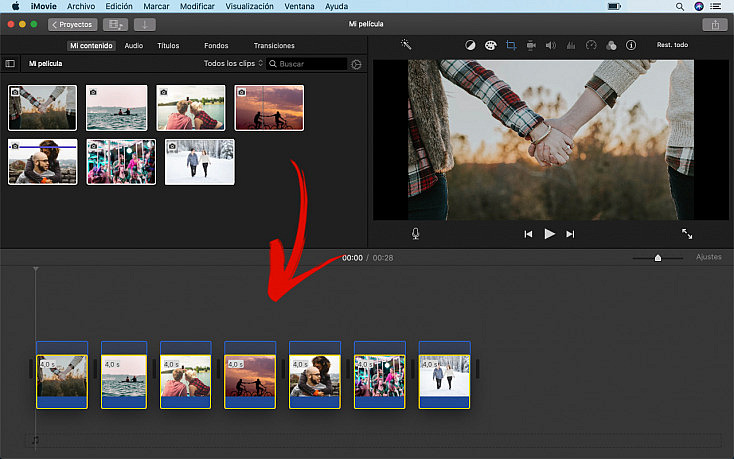Switch to the Audio tab

click(134, 45)
